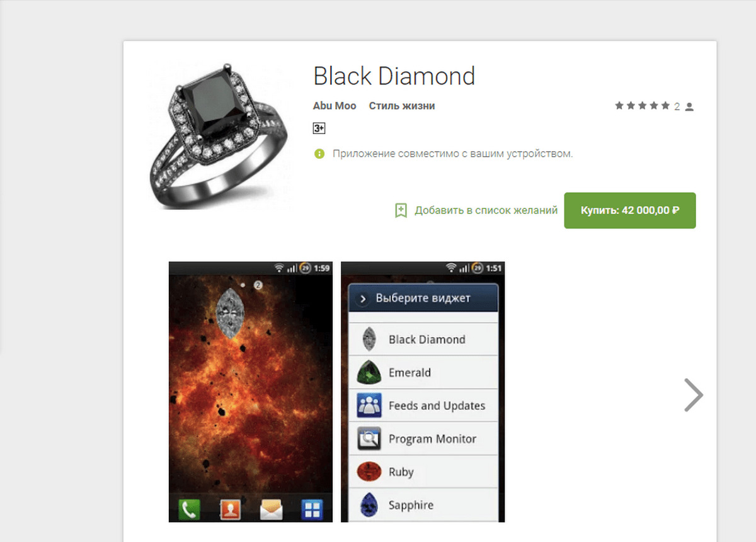Screen dimensions: 756x542
Task: Click the green compatibility info icon
Action: click(x=319, y=154)
